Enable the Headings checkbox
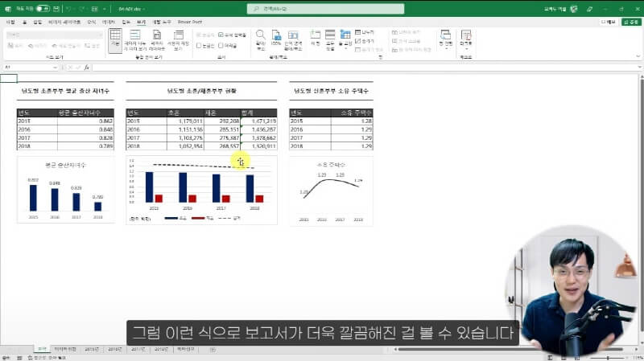This screenshot has width=644, height=361. tap(221, 46)
